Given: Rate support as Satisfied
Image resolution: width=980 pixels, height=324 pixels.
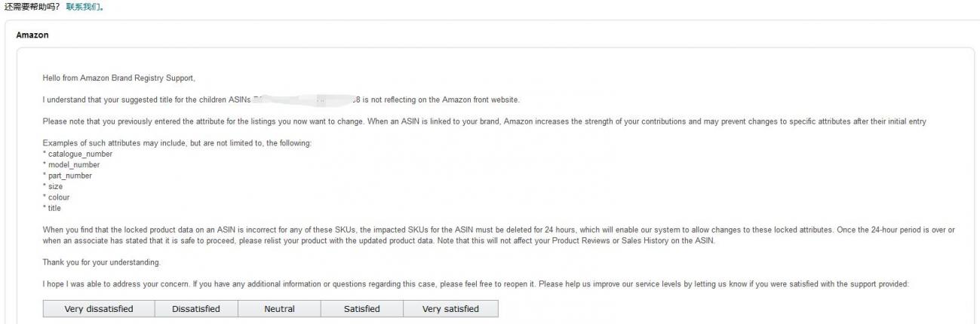Looking at the screenshot, I should coord(362,309).
